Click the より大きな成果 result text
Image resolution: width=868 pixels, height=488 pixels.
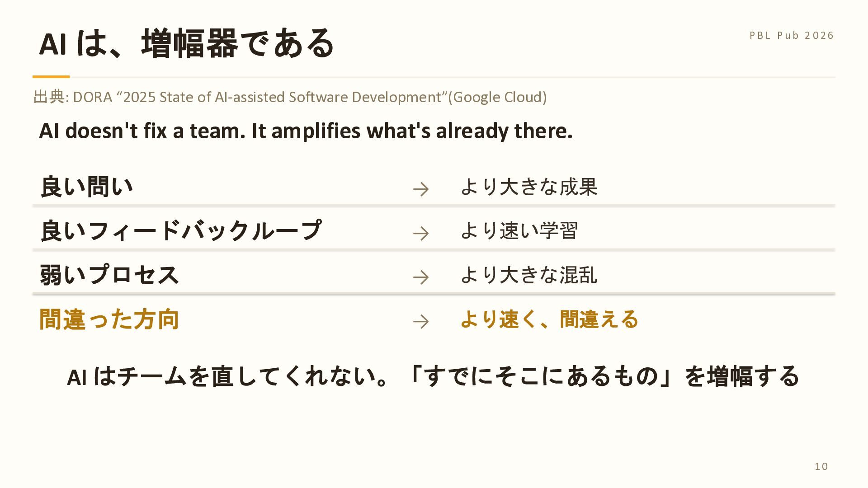pos(529,187)
